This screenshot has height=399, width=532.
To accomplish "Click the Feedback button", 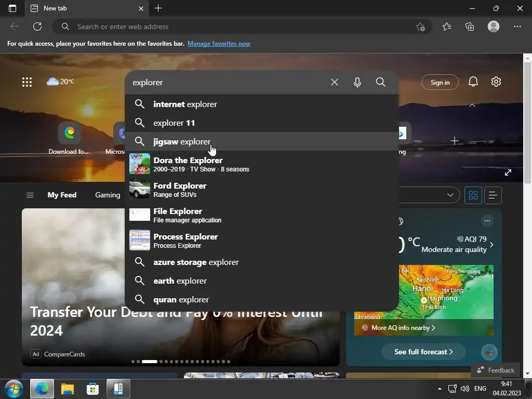I will 495,370.
